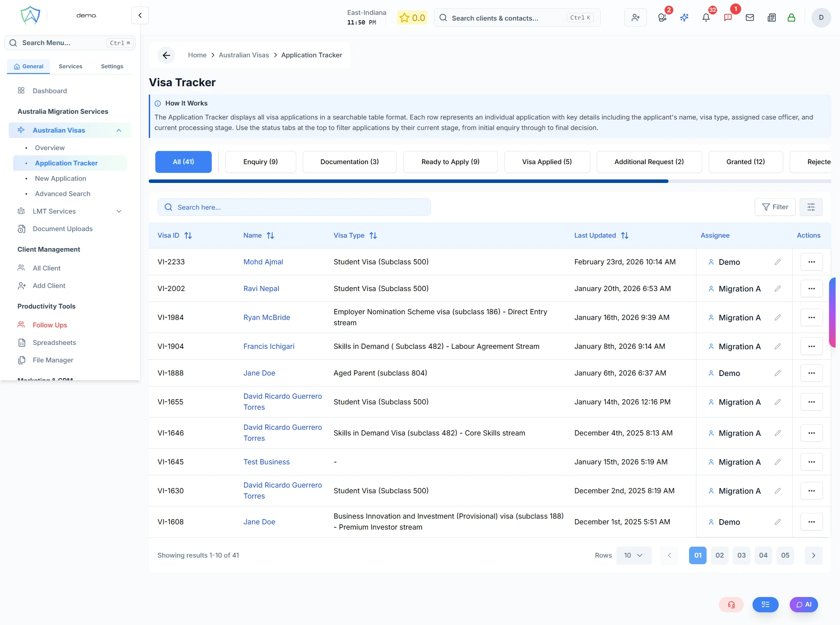Open the Services tab in the sidebar
This screenshot has width=840, height=625.
click(70, 66)
